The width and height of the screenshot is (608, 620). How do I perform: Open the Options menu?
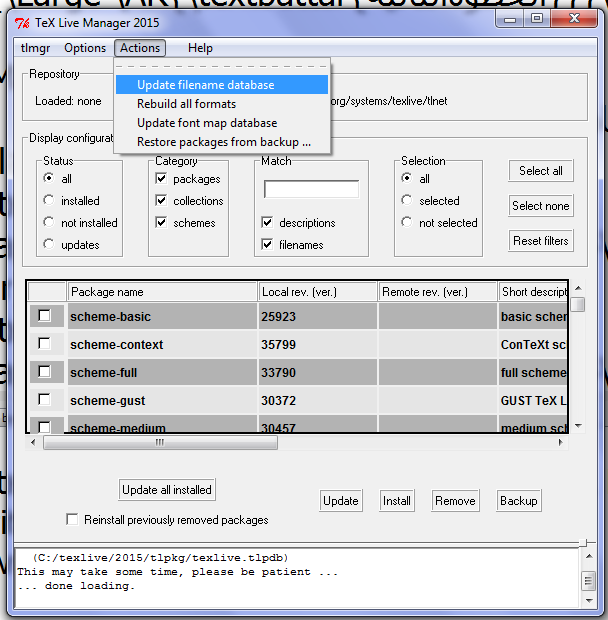tap(85, 48)
